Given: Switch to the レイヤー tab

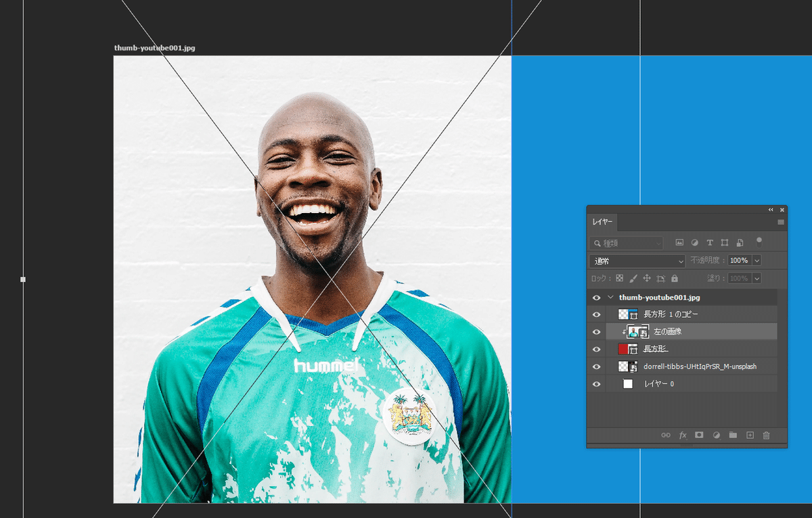Looking at the screenshot, I should pyautogui.click(x=602, y=222).
